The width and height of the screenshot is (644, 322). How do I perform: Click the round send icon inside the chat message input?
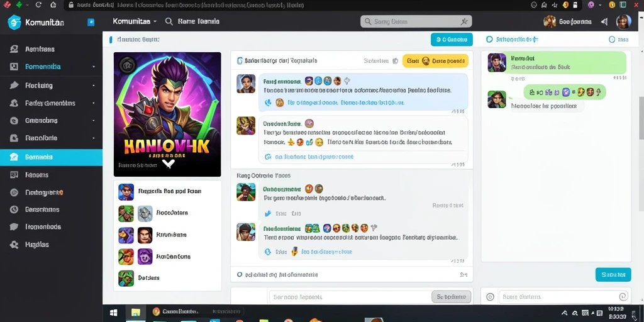click(x=623, y=297)
